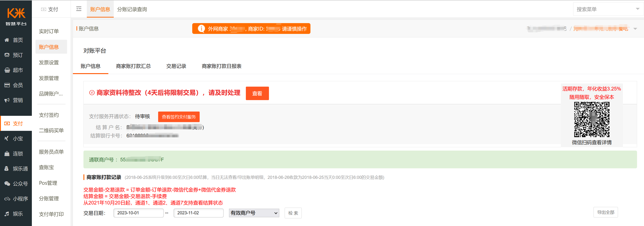Click the start date field 2023-10-01
644x226 pixels.
pos(138,213)
